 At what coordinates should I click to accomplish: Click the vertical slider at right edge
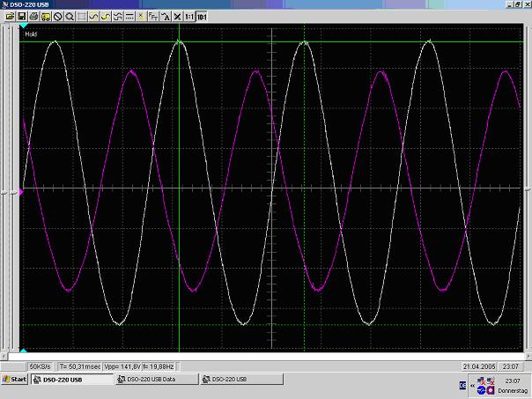click(528, 188)
